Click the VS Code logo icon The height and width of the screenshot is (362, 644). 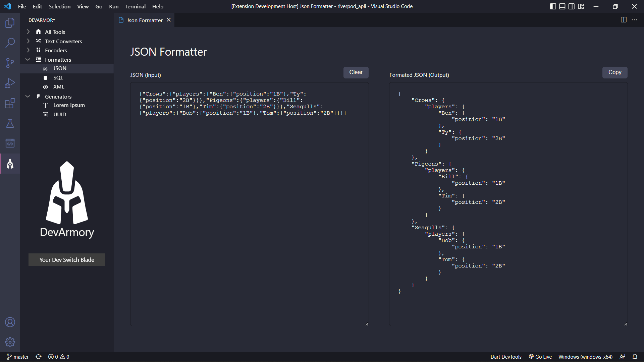click(x=7, y=6)
